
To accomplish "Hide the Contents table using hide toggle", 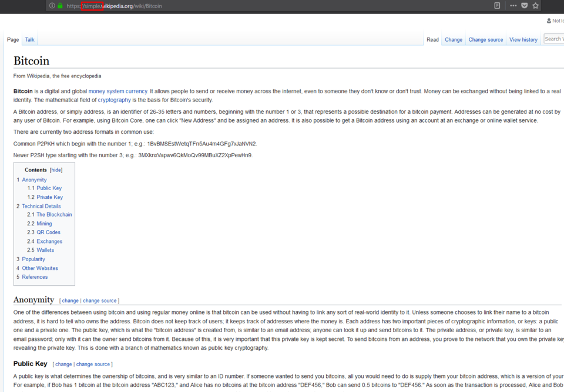I will point(56,170).
